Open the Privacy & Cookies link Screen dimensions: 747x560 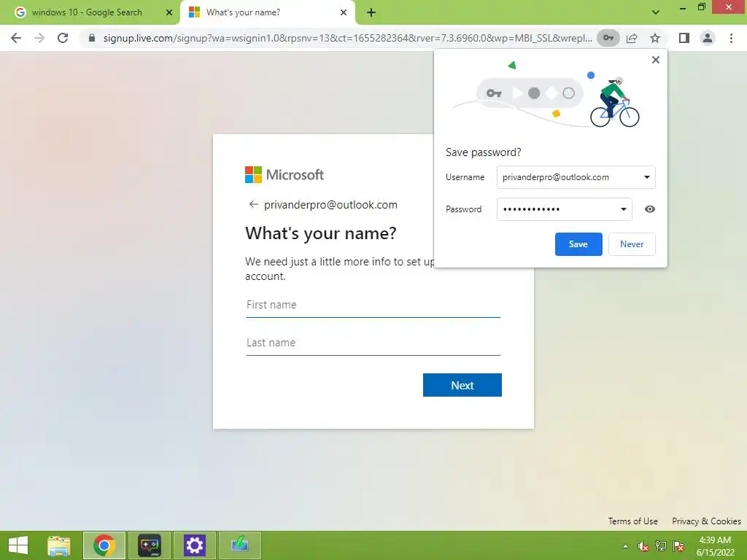click(x=706, y=521)
